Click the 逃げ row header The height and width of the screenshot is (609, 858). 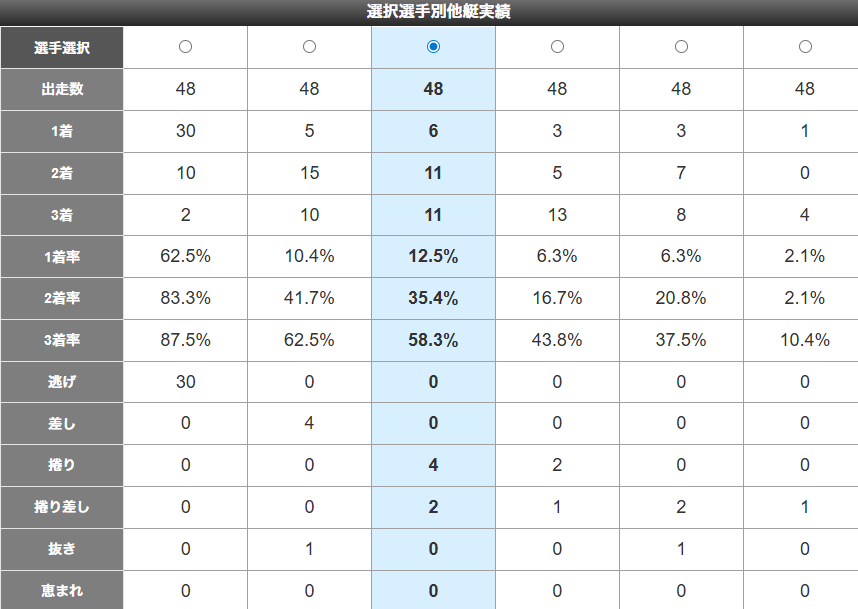click(62, 382)
